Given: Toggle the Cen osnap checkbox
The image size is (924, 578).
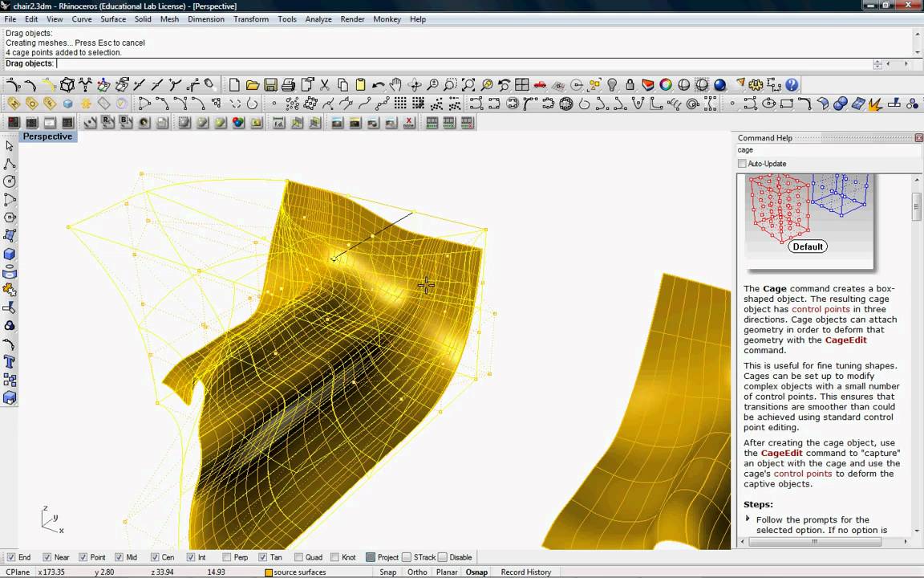Looking at the screenshot, I should (x=155, y=557).
